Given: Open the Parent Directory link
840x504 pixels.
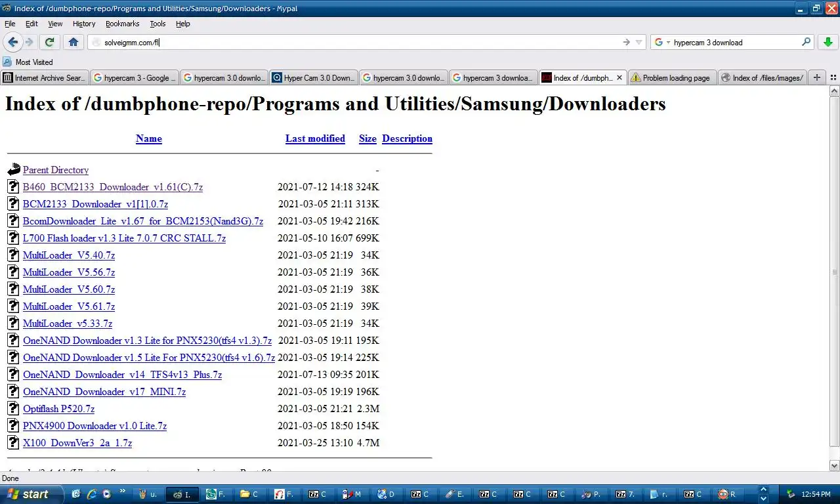Looking at the screenshot, I should (x=56, y=170).
